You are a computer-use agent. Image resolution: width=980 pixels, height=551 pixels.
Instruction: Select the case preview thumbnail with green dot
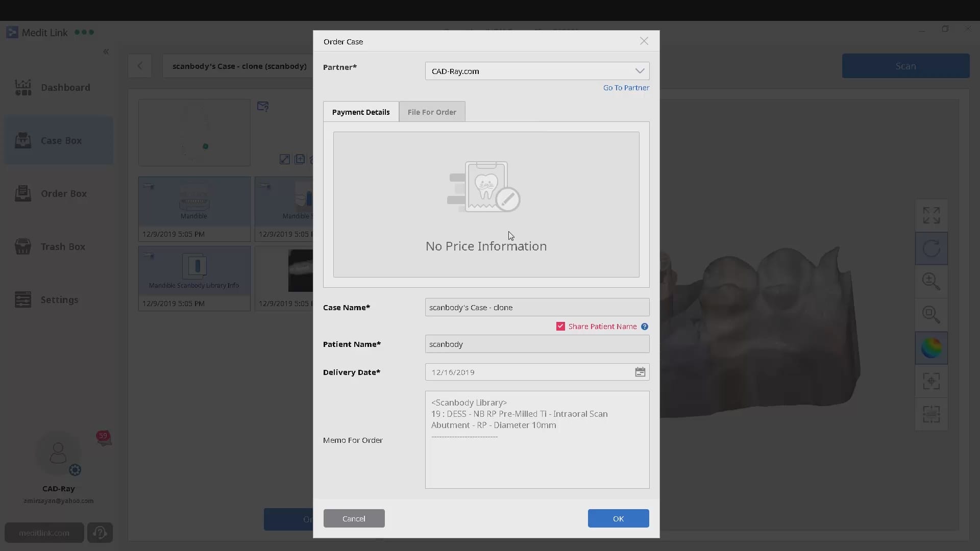[194, 133]
